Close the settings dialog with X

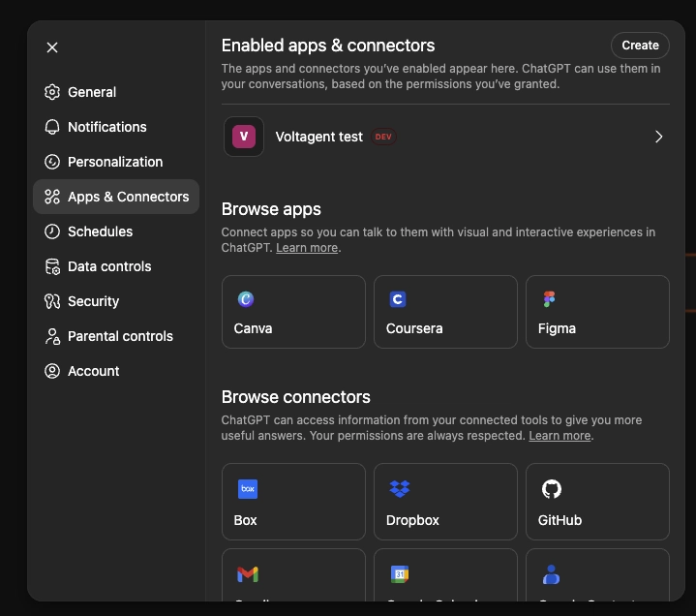52,47
